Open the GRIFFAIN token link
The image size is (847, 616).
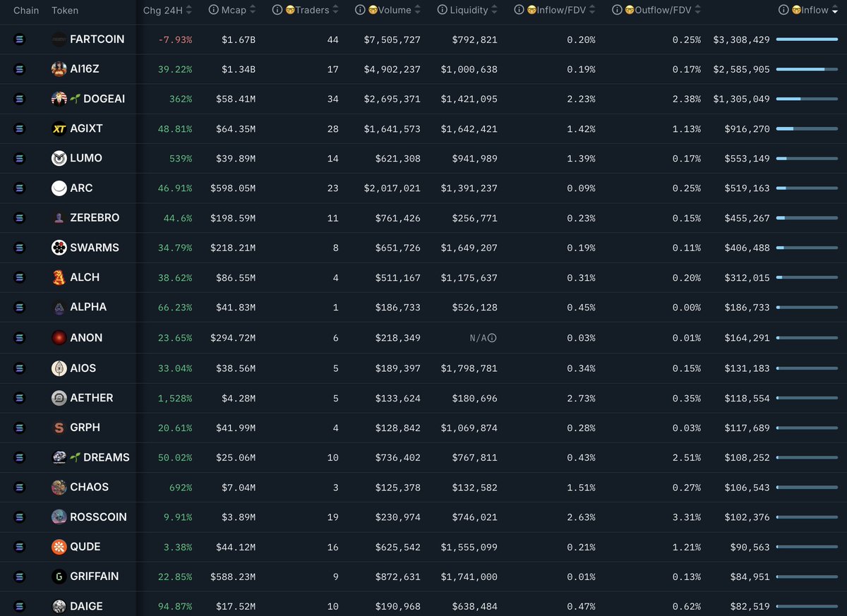tap(95, 576)
